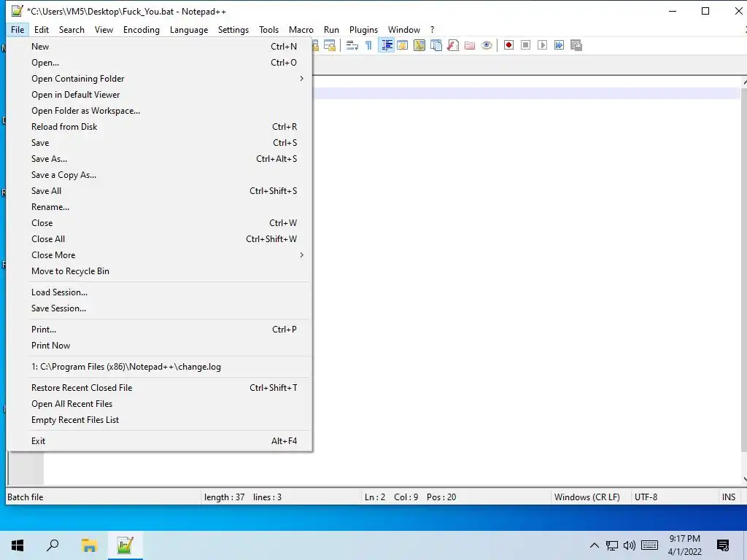Click macro Playback icon
Viewport: 747px width, 560px height.
[542, 45]
